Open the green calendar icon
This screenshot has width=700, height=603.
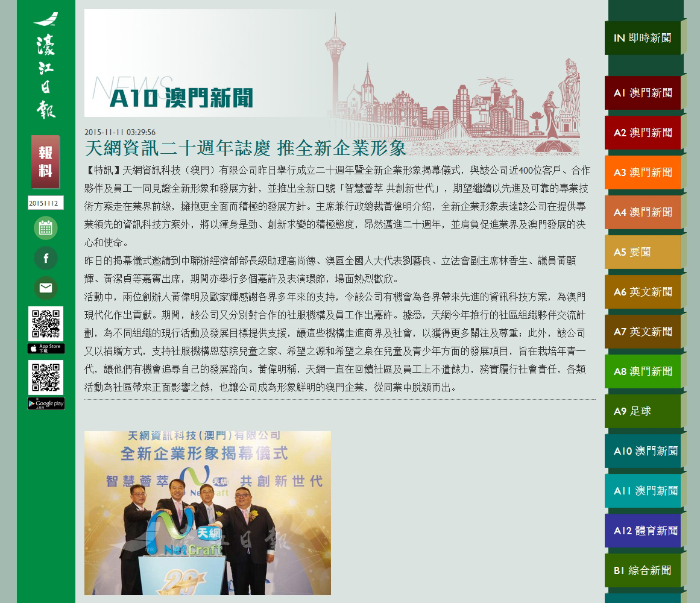coord(46,228)
